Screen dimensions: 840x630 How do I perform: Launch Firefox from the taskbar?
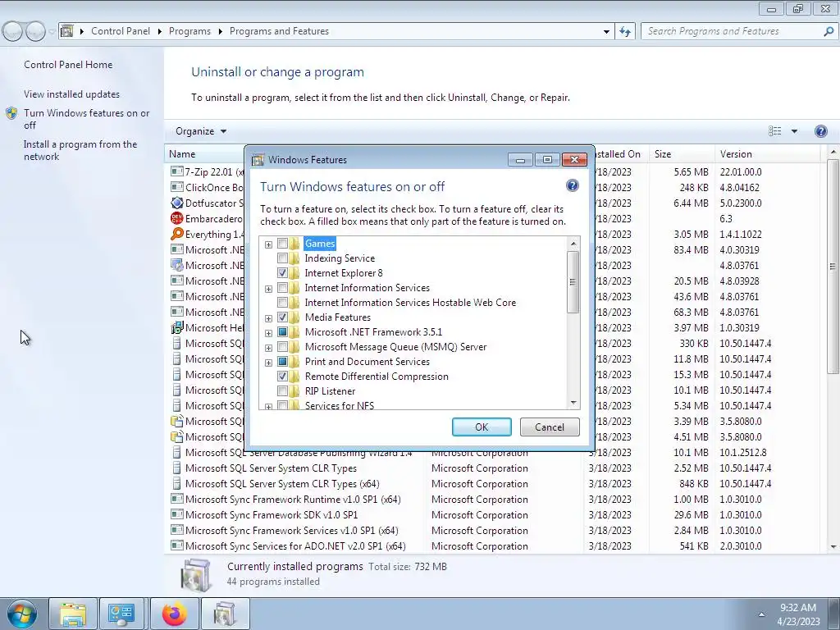click(x=175, y=614)
